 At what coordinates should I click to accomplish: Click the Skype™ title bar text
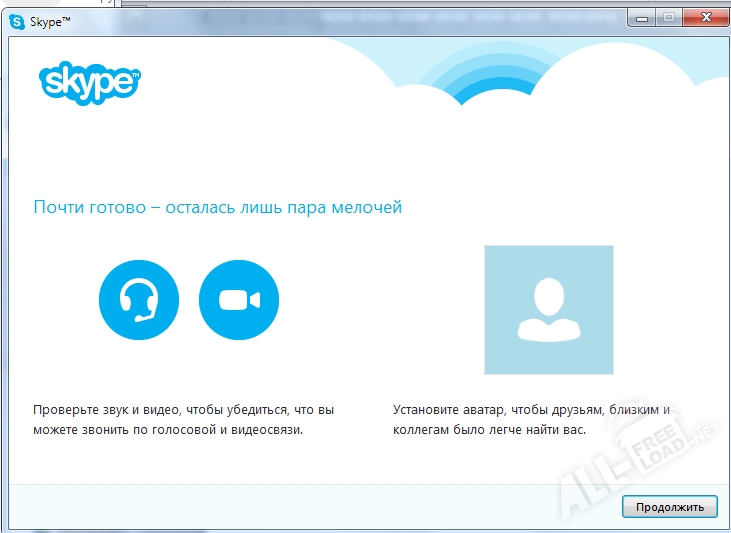pos(49,17)
